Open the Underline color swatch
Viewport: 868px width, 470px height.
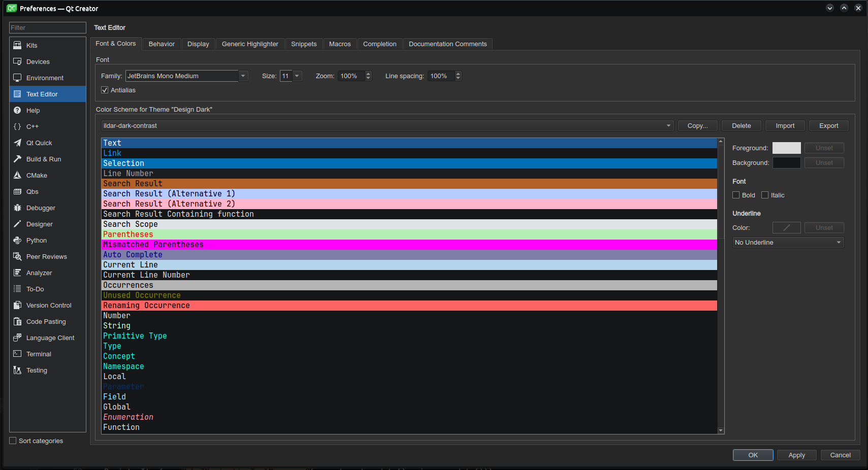(x=786, y=227)
